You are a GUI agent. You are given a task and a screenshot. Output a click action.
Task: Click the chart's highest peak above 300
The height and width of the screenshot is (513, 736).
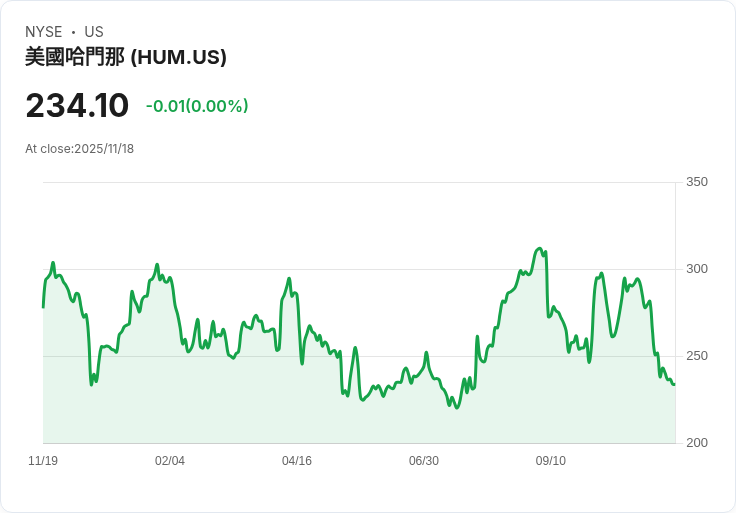[540, 249]
